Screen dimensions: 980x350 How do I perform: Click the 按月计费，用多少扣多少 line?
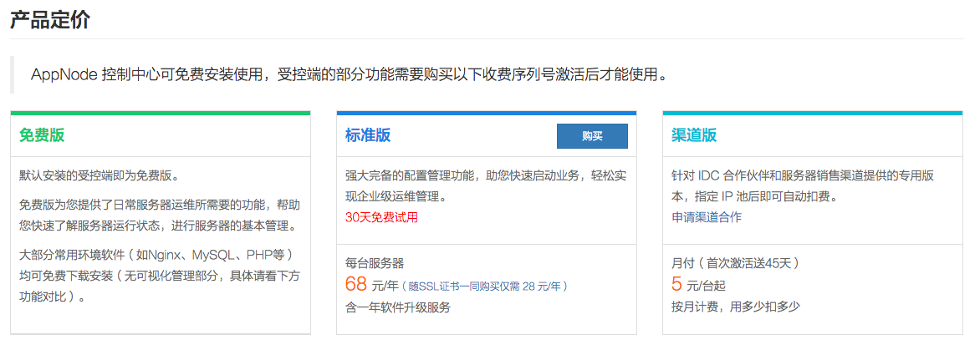tap(736, 307)
